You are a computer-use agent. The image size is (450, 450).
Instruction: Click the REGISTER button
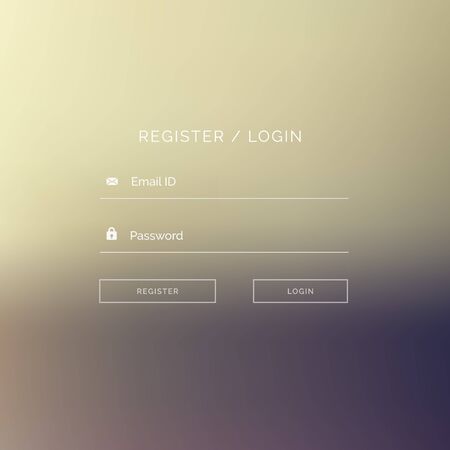157,291
